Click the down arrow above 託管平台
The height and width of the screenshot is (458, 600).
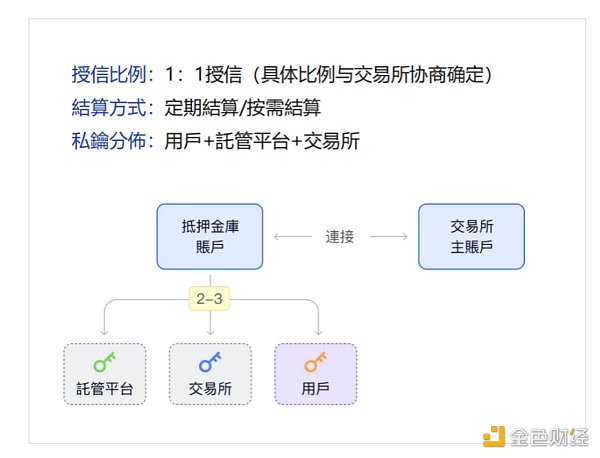104,326
